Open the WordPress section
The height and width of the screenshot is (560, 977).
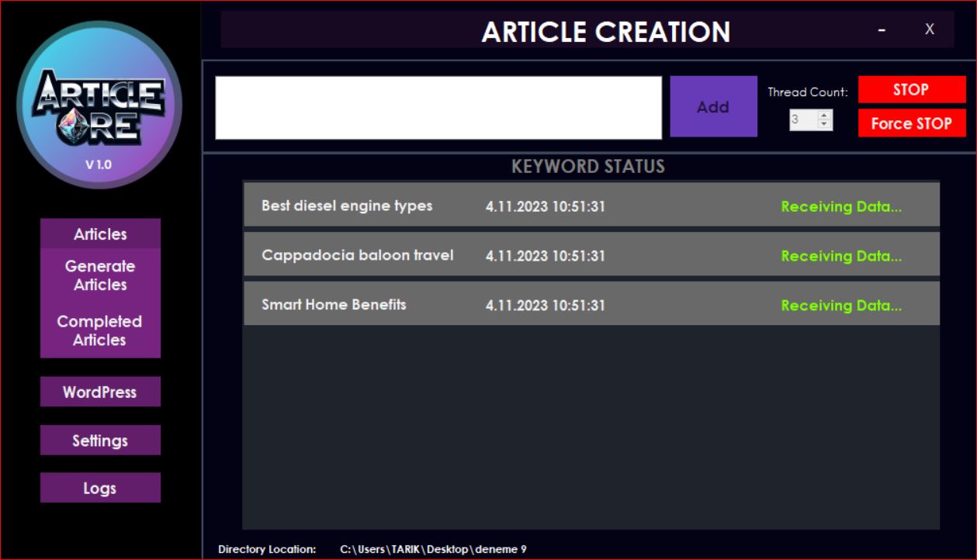pos(100,392)
